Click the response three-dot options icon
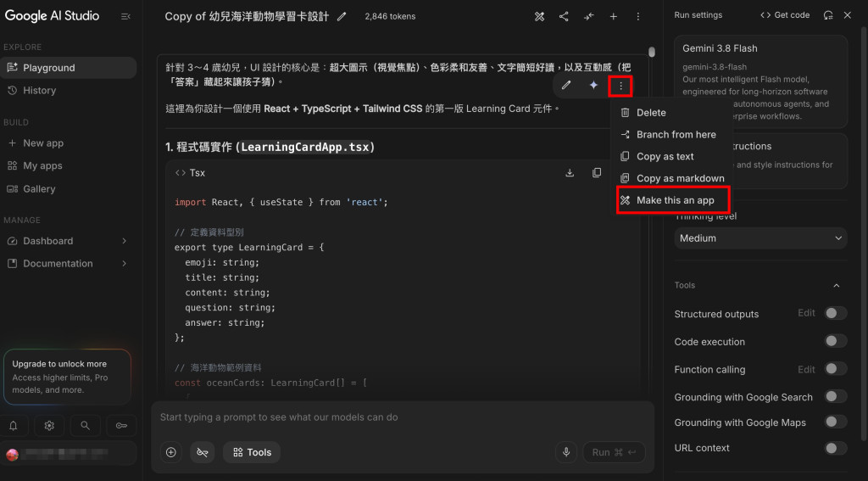This screenshot has width=868, height=481. pos(620,86)
